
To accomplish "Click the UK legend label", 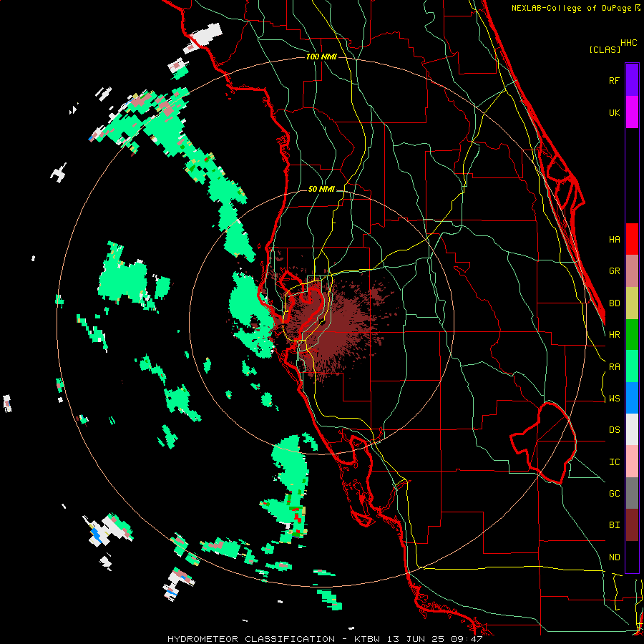I will point(614,112).
